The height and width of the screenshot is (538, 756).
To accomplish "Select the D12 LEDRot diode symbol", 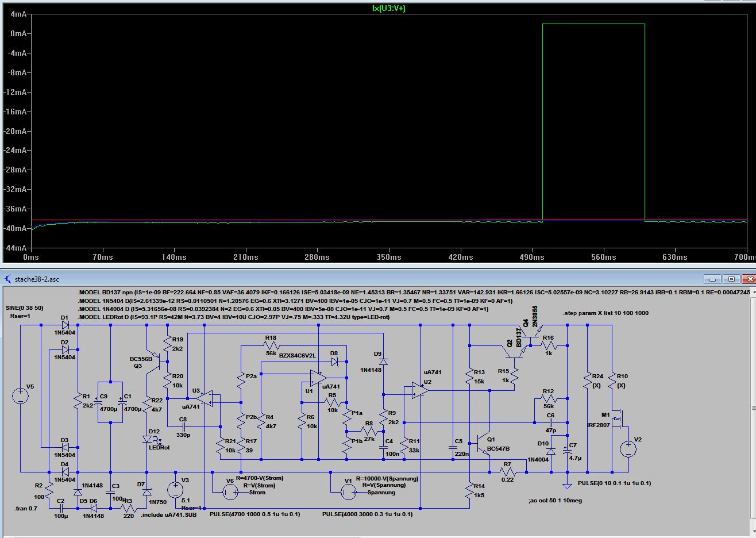I will [147, 439].
